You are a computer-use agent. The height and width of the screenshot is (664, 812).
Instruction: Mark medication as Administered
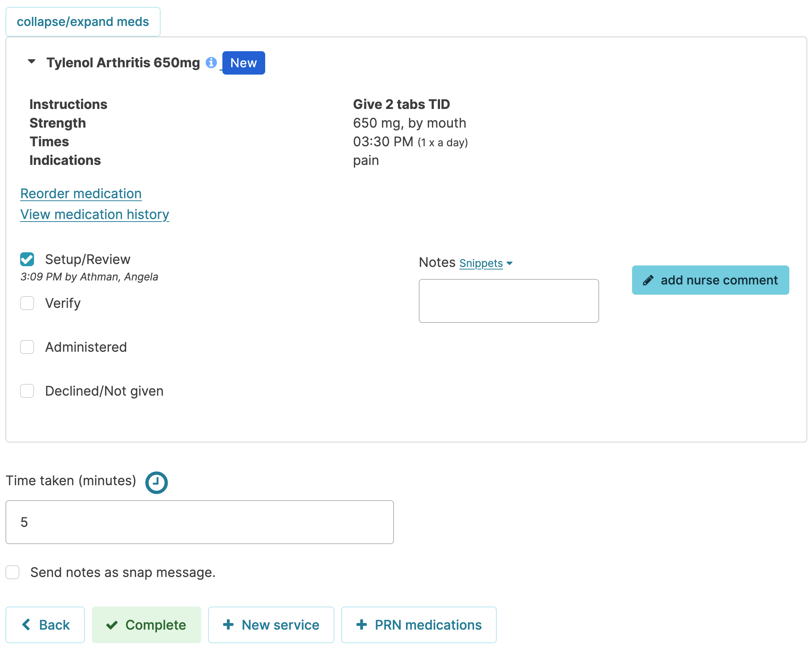click(x=27, y=347)
